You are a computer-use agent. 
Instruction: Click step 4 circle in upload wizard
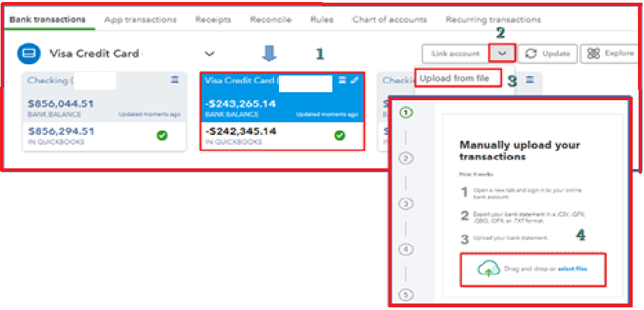point(406,249)
